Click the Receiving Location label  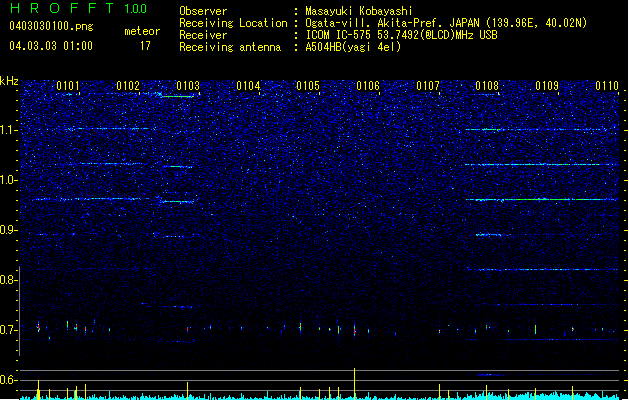coord(233,23)
